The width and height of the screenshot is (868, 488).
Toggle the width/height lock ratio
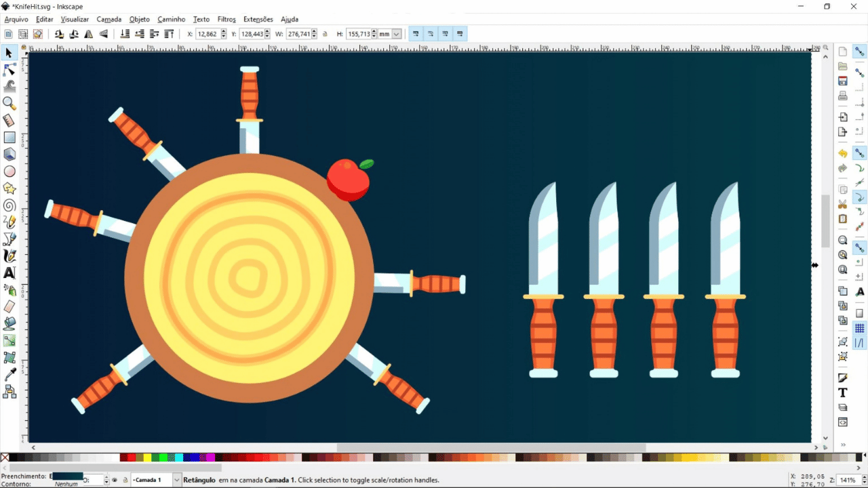point(325,34)
